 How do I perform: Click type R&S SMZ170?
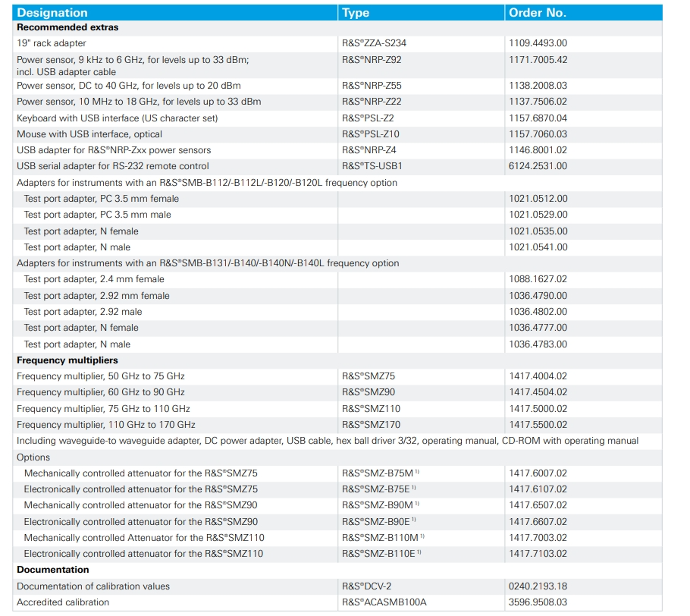371,425
